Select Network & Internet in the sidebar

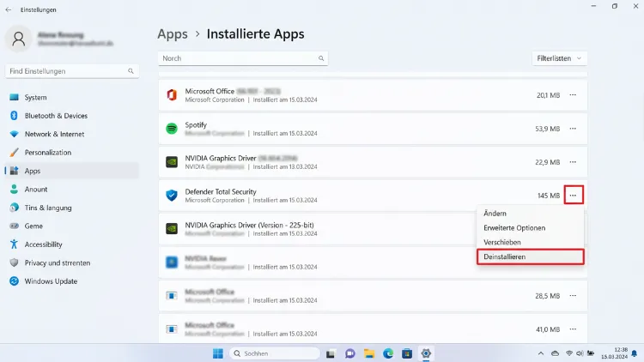pos(72,134)
